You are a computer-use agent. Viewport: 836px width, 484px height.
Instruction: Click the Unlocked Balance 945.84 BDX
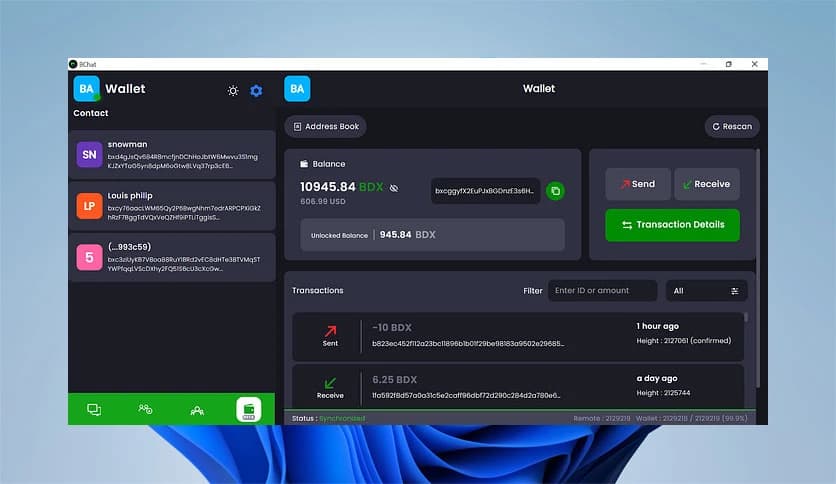pyautogui.click(x=432, y=235)
